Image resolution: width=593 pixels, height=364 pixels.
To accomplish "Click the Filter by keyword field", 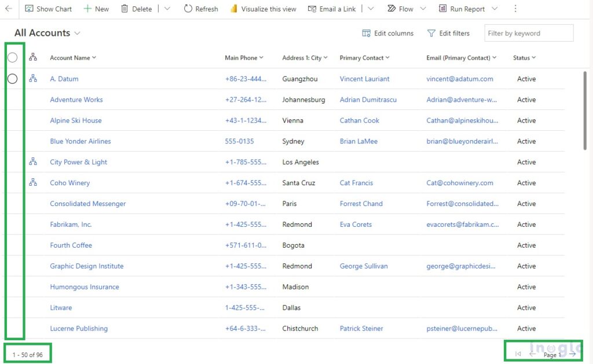I will 528,33.
